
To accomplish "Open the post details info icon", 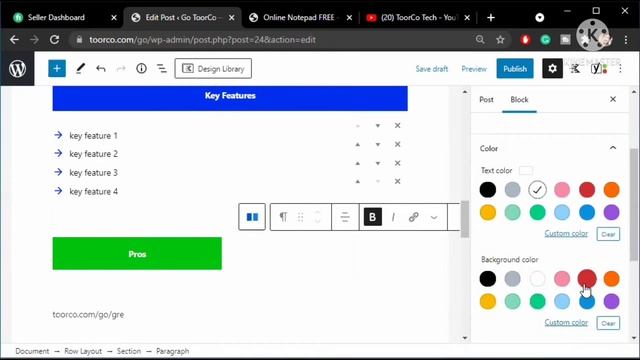I will [x=141, y=69].
